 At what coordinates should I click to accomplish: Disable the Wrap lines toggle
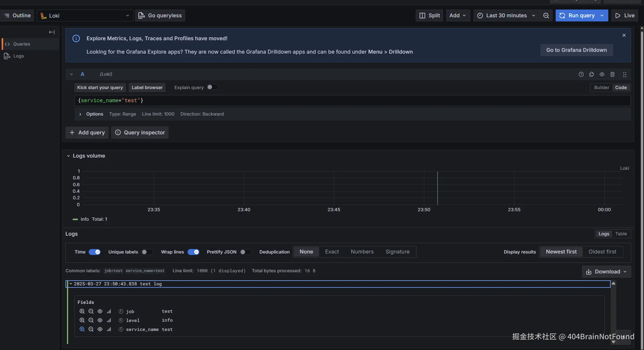tap(193, 252)
